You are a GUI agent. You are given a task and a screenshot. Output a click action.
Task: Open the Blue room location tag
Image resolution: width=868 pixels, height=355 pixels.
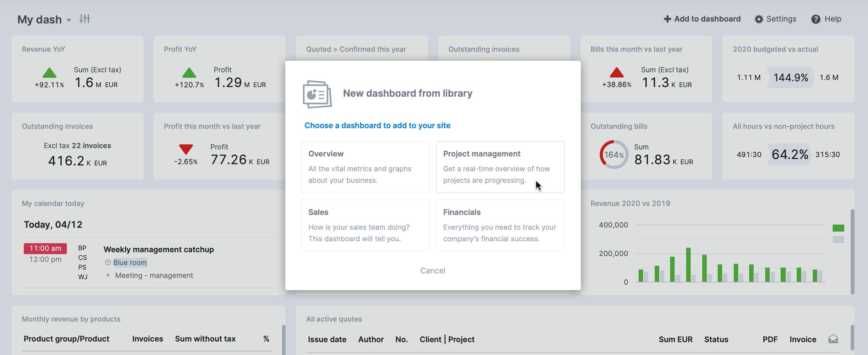pos(130,262)
